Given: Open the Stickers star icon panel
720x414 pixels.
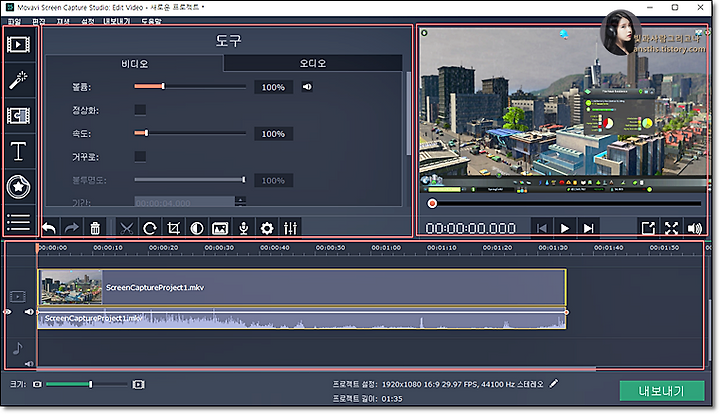Looking at the screenshot, I should coord(18,186).
